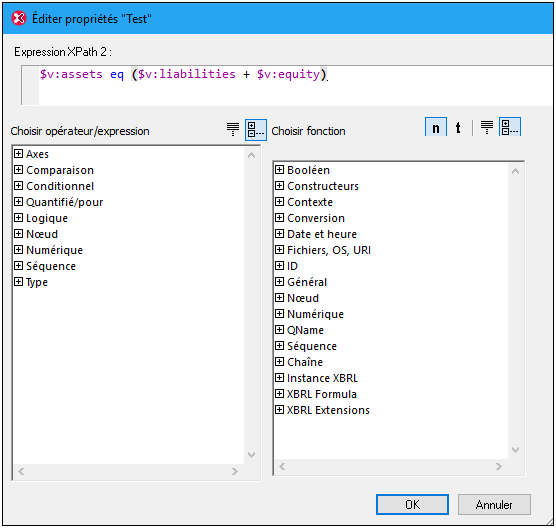The image size is (556, 528).
Task: Expand the XBRL Formula plus box
Action: coord(279,394)
